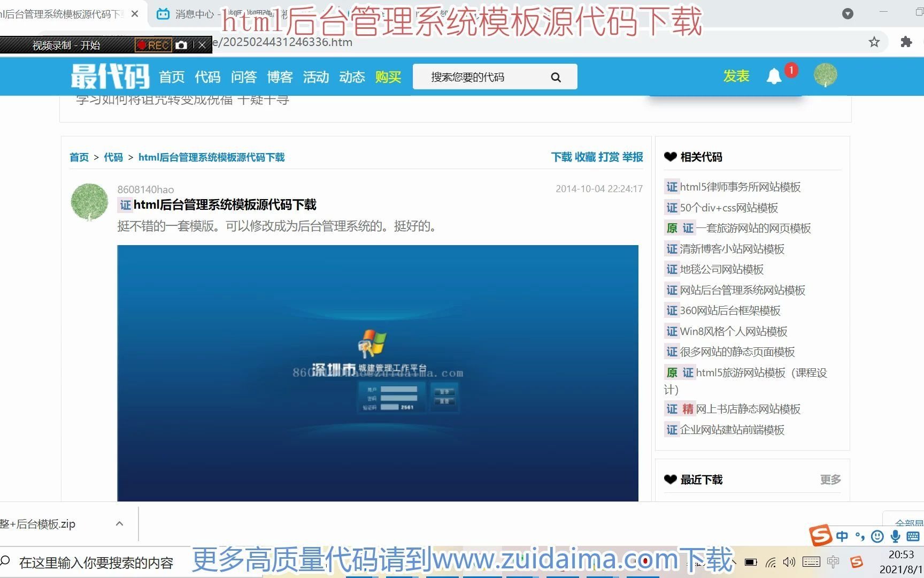This screenshot has height=578, width=924.
Task: Open html5律师事务所网站模板 link
Action: [740, 187]
